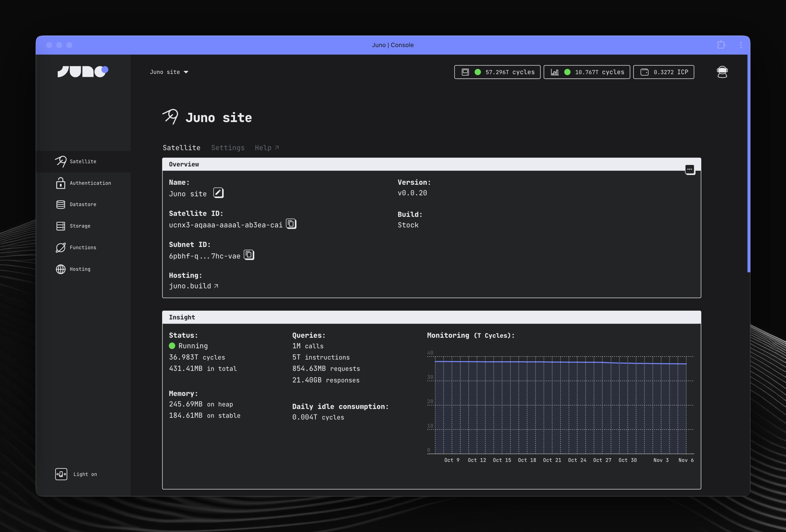The image size is (786, 532).
Task: Click the green status indicator for analytics cycles
Action: tap(567, 72)
